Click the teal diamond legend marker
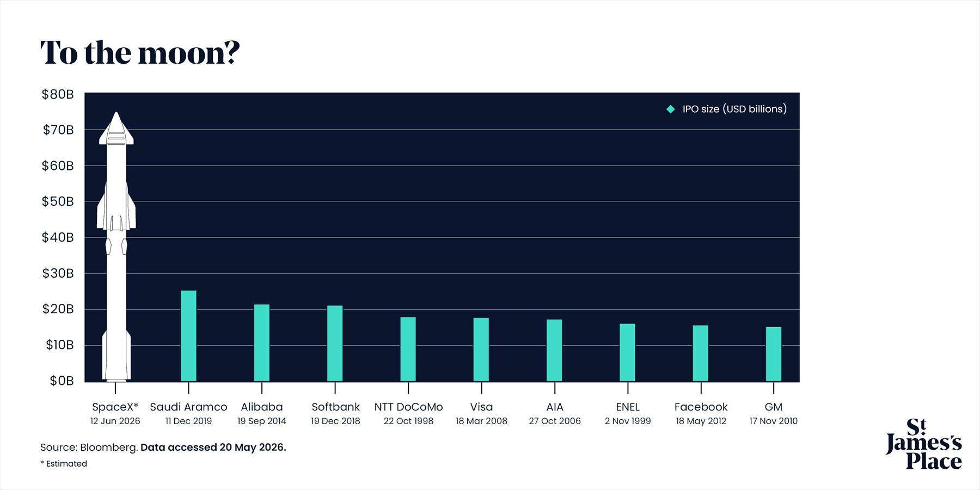980x490 pixels. point(671,109)
